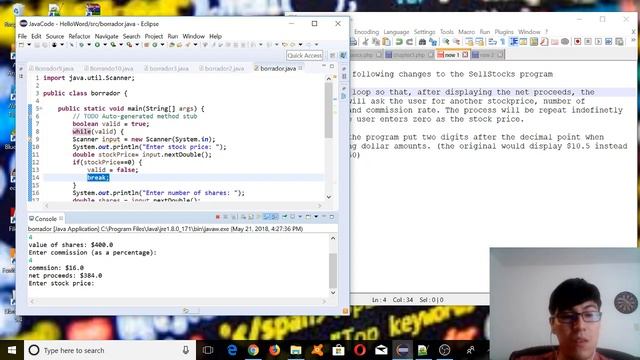Open Notepad++ Language menu
This screenshot has width=640, height=360.
(396, 32)
